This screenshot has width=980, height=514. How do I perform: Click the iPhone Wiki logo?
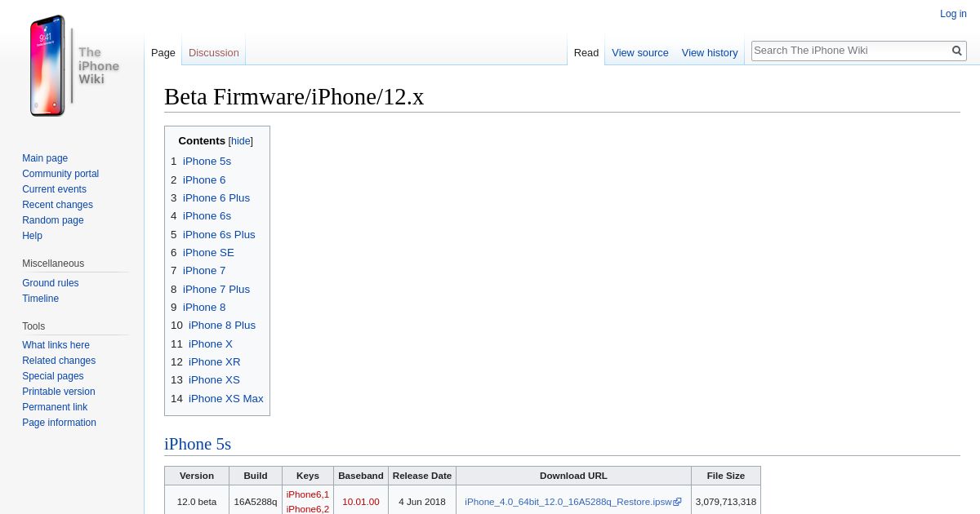73,65
